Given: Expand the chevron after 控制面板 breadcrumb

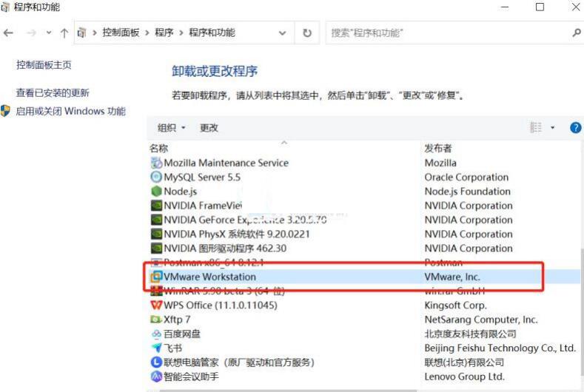Looking at the screenshot, I should pos(147,33).
